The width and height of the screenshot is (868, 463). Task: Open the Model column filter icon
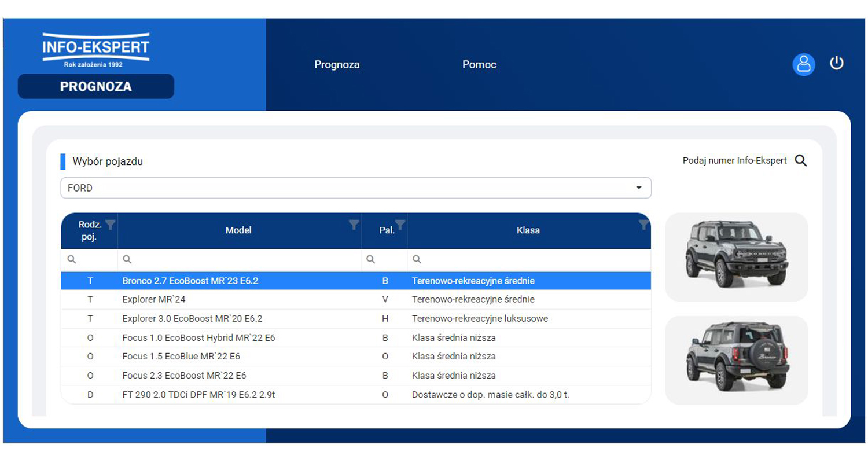(354, 225)
